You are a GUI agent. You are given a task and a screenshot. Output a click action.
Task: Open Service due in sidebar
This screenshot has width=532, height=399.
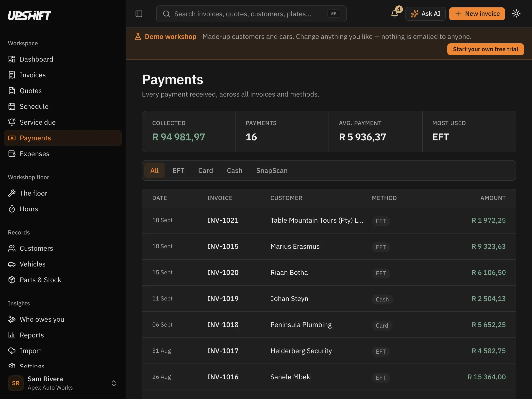click(x=63, y=122)
